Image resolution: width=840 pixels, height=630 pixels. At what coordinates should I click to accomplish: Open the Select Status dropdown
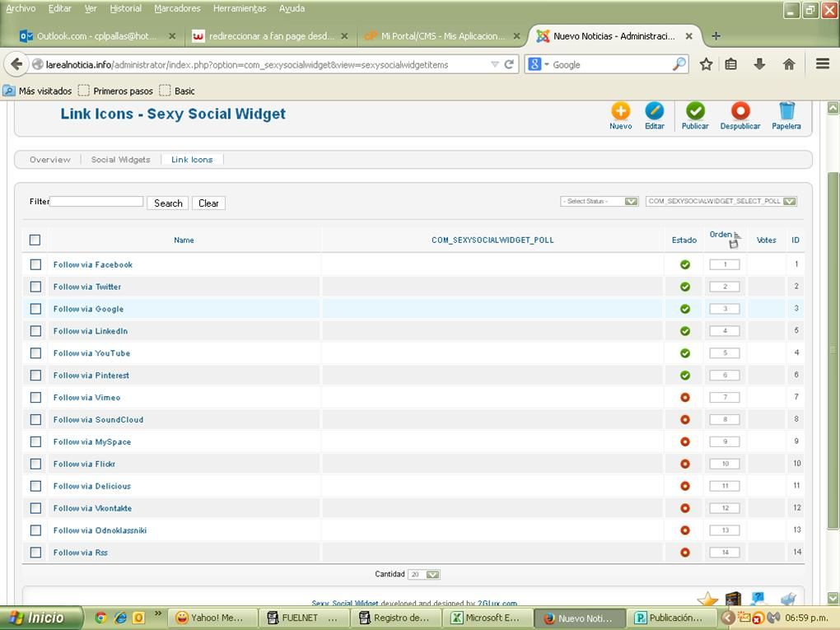point(600,202)
